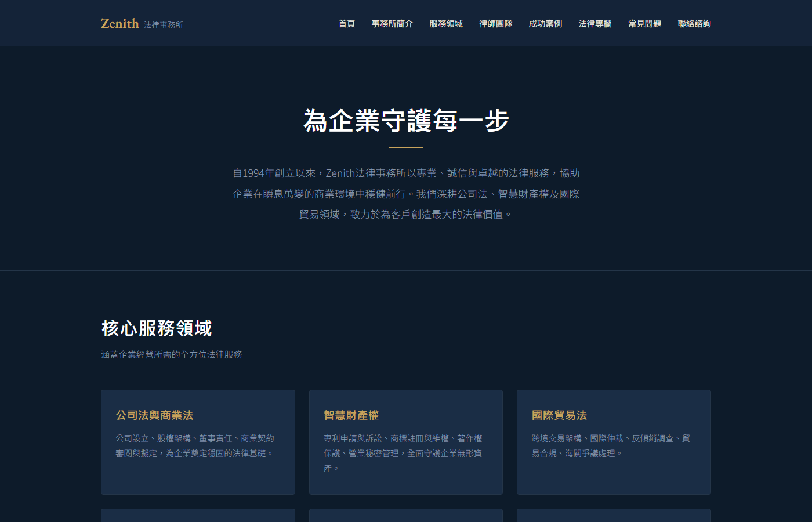Open 常見問題 in the navigation

(x=645, y=24)
